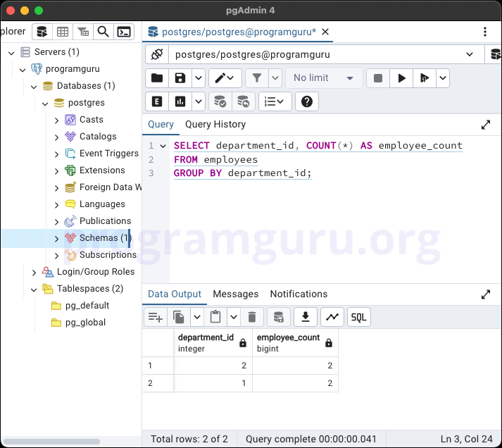Select the Extensions tree item
Screen dimensions: 502x448
pyautogui.click(x=102, y=170)
